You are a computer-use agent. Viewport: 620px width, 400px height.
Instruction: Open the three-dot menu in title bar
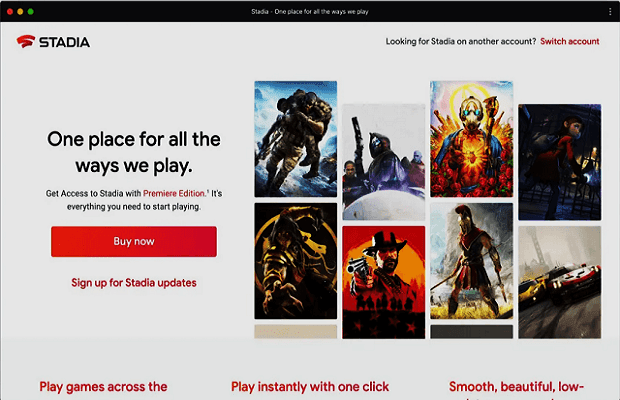(x=609, y=11)
